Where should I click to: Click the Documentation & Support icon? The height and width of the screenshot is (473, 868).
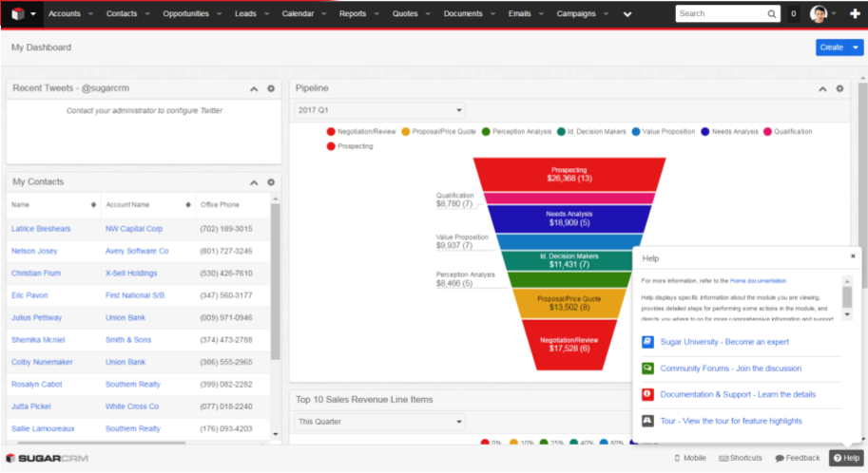click(x=647, y=394)
